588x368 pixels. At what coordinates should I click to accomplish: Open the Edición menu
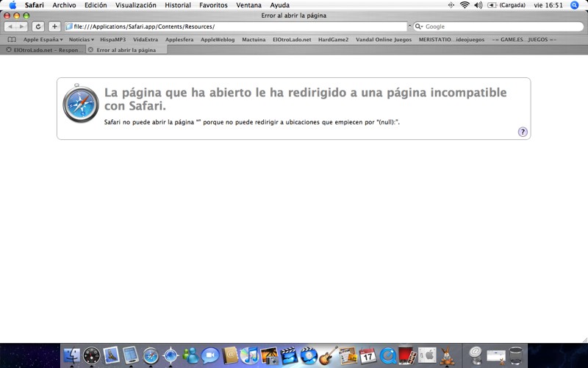click(x=96, y=5)
